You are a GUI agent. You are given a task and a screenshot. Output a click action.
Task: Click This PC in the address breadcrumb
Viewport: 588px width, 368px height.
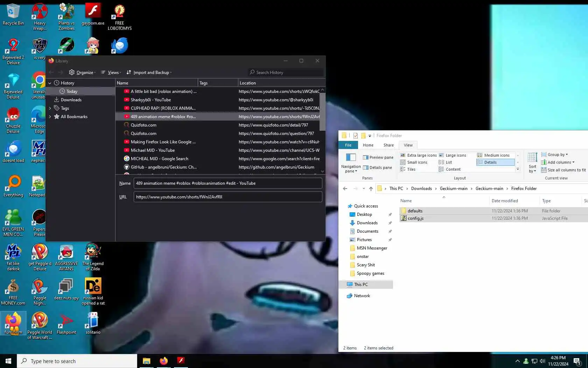[396, 189]
